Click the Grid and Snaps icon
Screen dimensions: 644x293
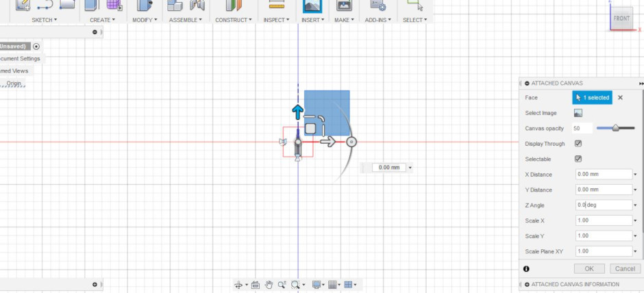click(x=332, y=284)
